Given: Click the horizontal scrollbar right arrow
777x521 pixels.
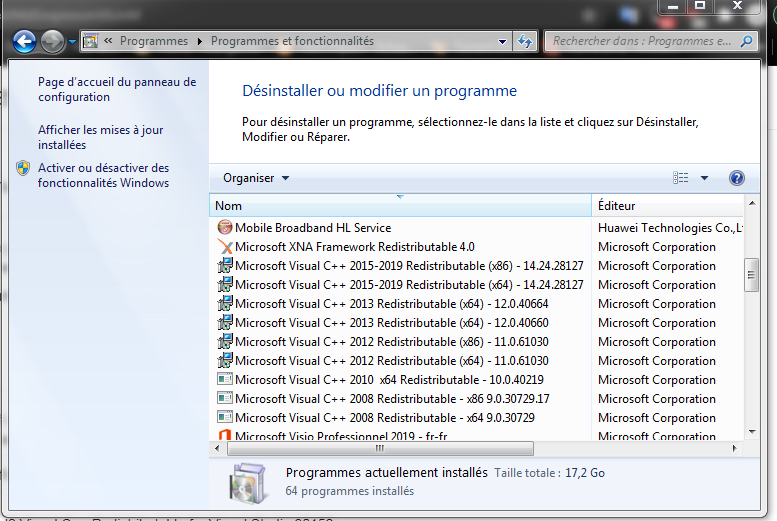Looking at the screenshot, I should point(734,449).
